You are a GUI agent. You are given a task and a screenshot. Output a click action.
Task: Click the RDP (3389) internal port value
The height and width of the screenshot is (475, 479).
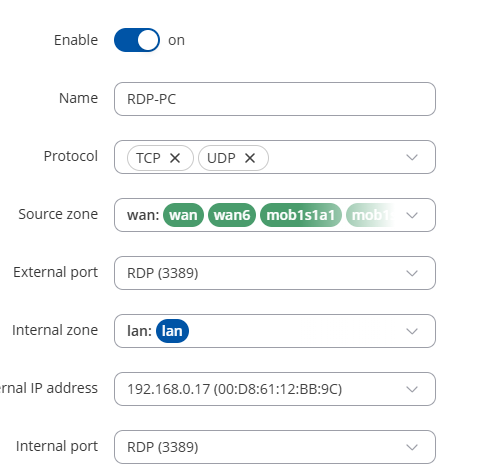(163, 447)
